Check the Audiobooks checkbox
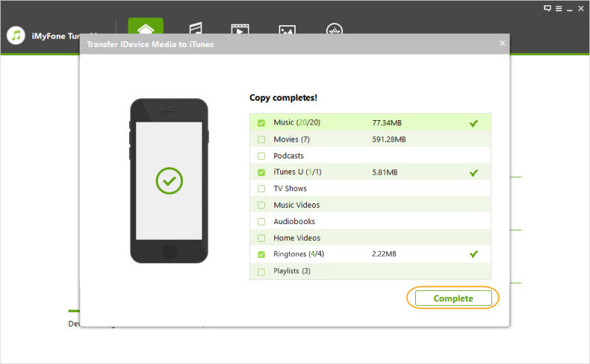 click(x=261, y=222)
